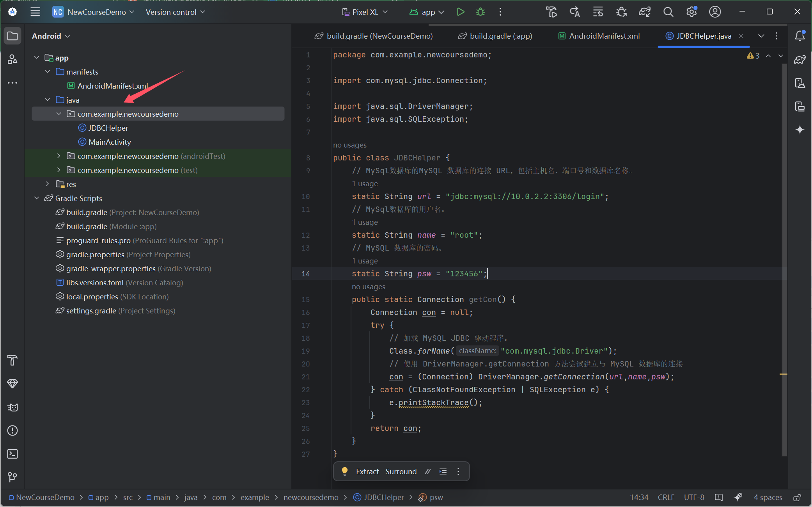
Task: Sync project with Gradle files icon
Action: click(644, 12)
